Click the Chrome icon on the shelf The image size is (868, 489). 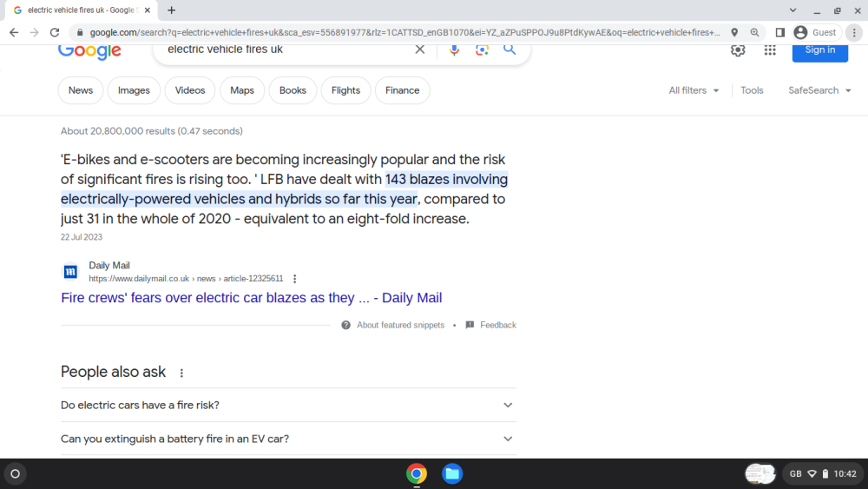417,474
